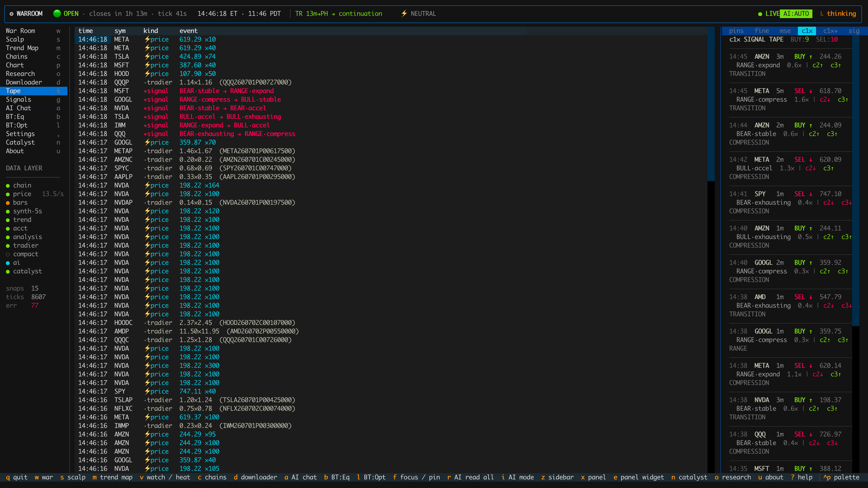This screenshot has height=488, width=868.
Task: Click the tape list vertical scrollbar thumb
Action: click(711, 104)
